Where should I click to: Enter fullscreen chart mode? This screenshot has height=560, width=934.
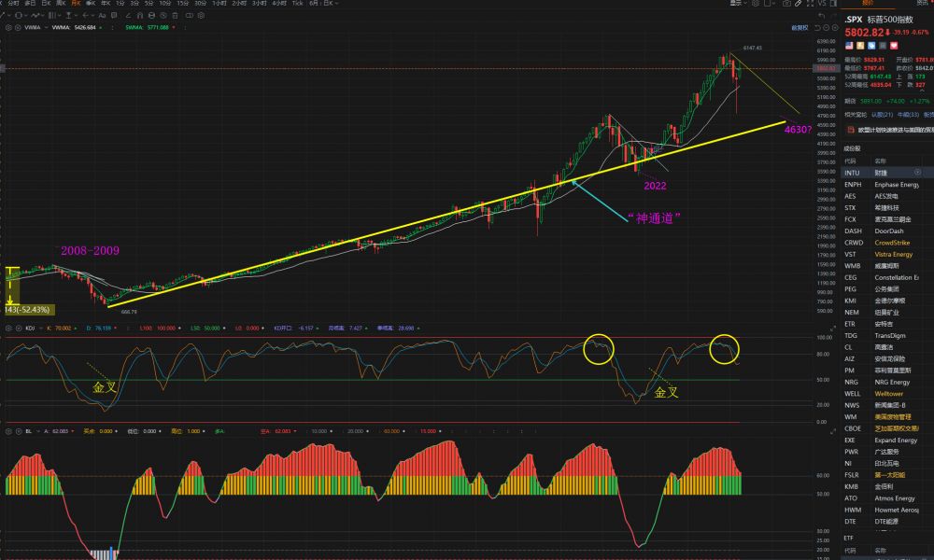point(810,4)
